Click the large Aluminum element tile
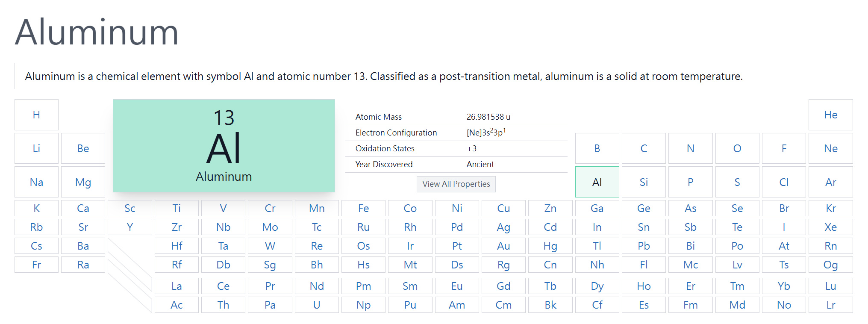The width and height of the screenshot is (868, 324). point(224,146)
